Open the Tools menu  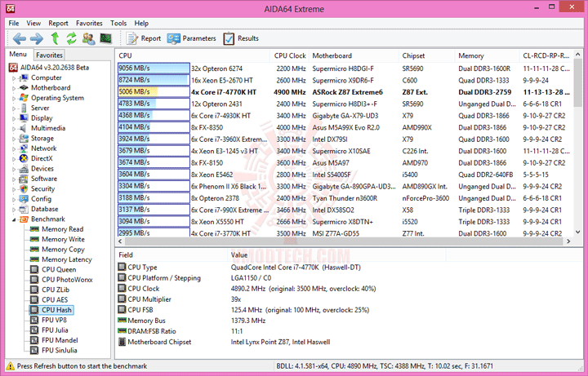[x=118, y=23]
